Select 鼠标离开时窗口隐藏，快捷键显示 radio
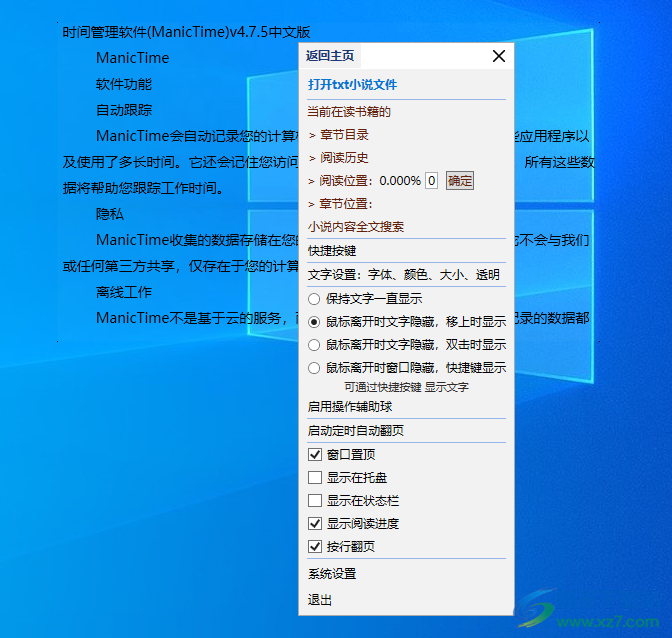This screenshot has width=672, height=638. [x=314, y=368]
